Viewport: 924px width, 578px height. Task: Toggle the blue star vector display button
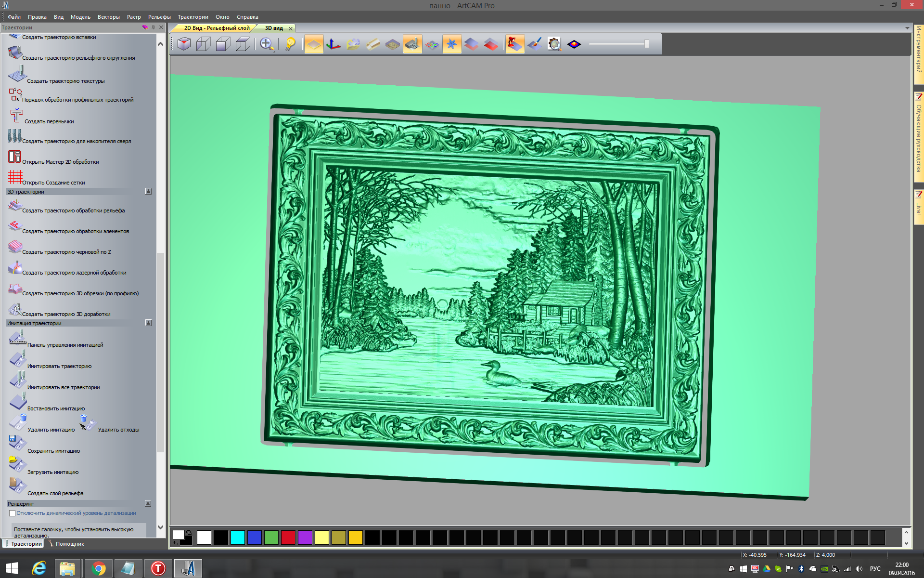click(451, 44)
